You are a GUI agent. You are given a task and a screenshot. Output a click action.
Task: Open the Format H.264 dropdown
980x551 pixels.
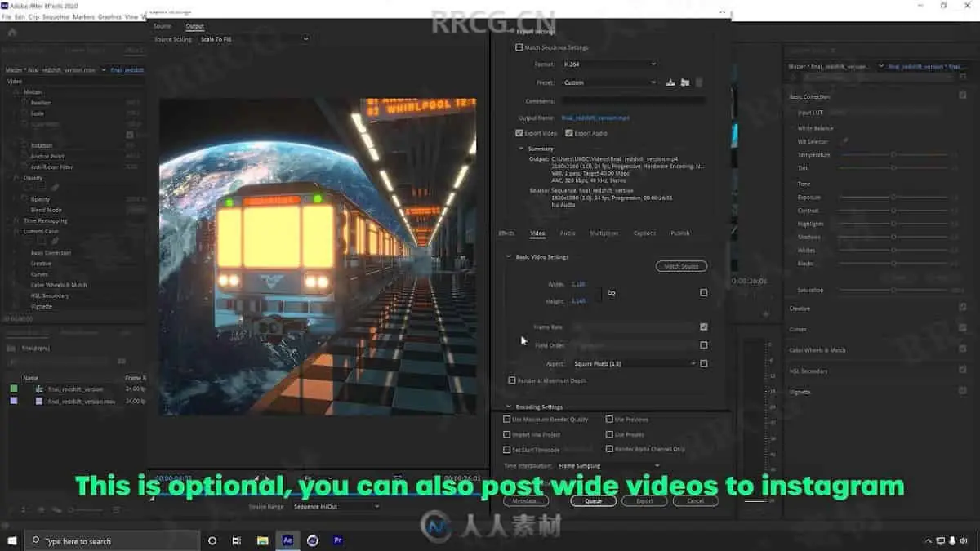coord(609,64)
